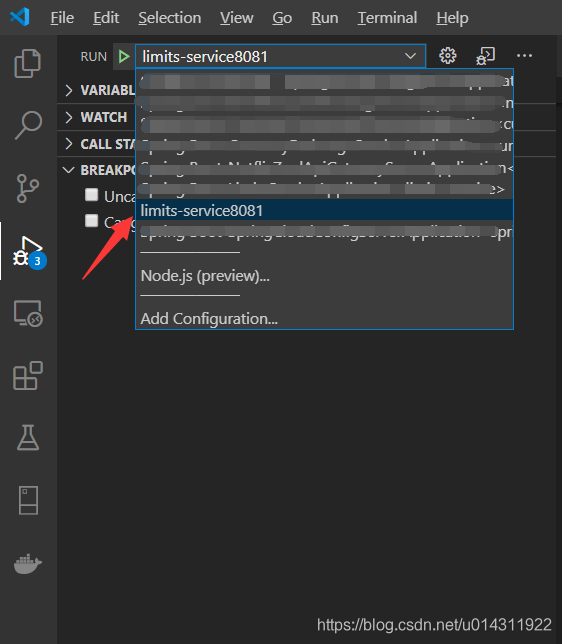Open the Run panel more actions ellipsis
The image size is (562, 644).
click(524, 56)
